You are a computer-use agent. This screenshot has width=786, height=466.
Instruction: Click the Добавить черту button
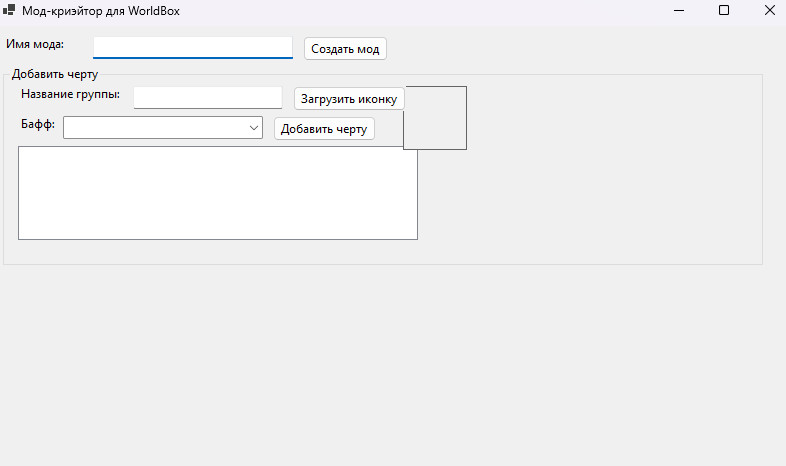point(324,129)
